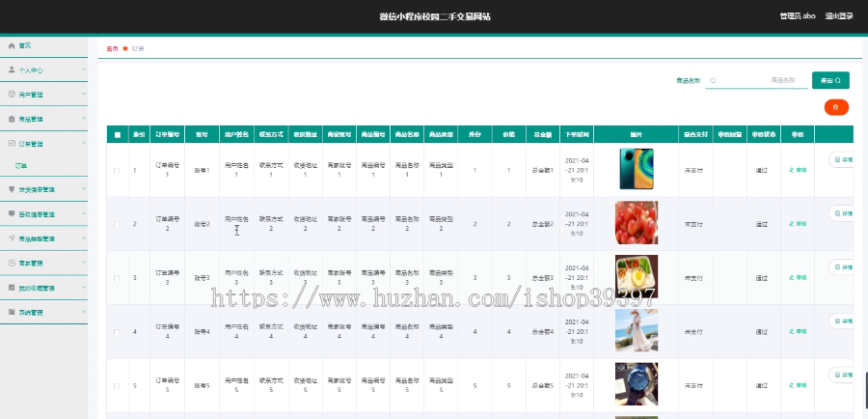Click the 发货信息管理 sidebar icon
This screenshot has height=419, width=868.
(12, 189)
